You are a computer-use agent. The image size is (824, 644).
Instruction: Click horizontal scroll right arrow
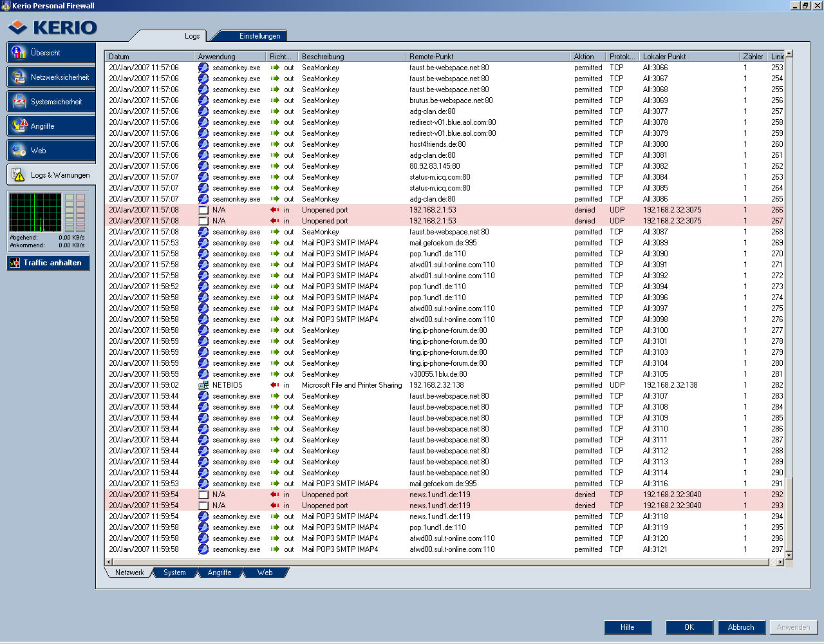780,562
